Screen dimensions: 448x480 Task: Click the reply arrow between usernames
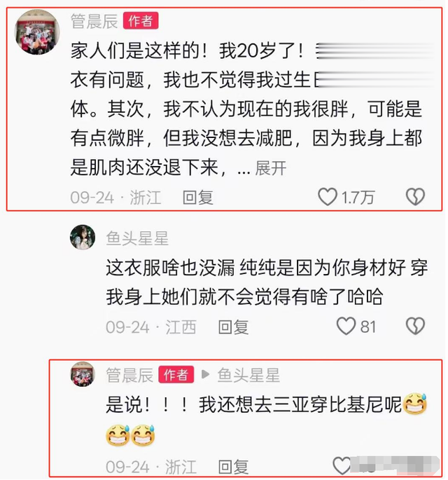pyautogui.click(x=206, y=374)
